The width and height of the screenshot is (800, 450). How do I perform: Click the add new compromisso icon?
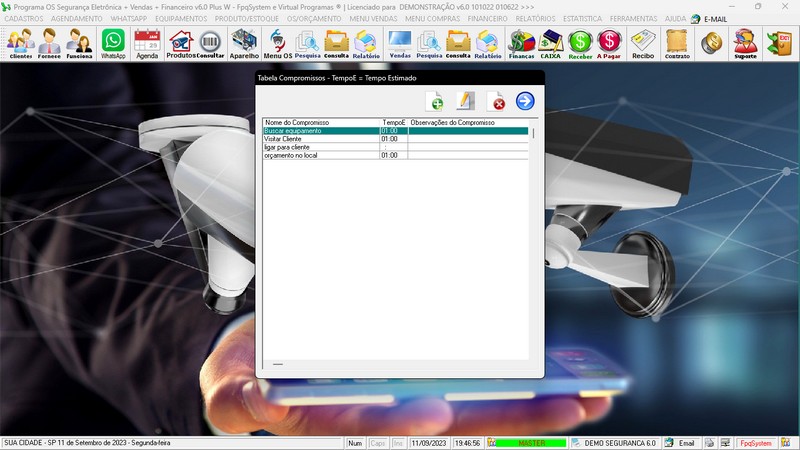point(435,101)
